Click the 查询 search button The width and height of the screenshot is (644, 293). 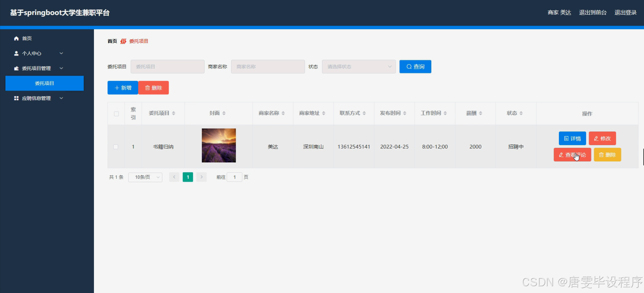[415, 66]
